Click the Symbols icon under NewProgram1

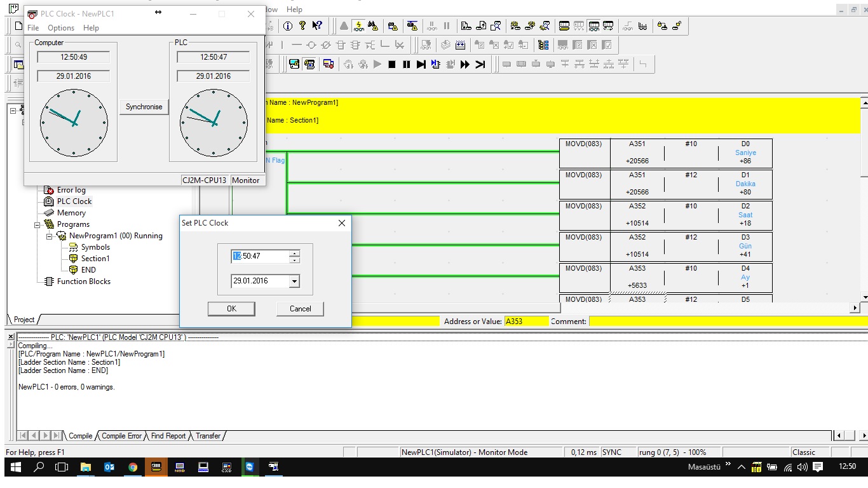pos(73,247)
